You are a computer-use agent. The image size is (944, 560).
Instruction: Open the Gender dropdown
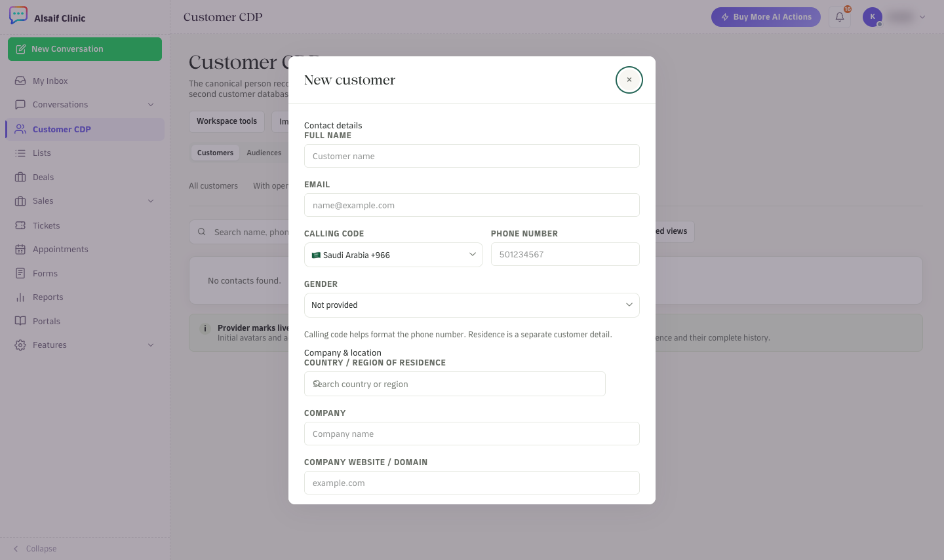(472, 305)
